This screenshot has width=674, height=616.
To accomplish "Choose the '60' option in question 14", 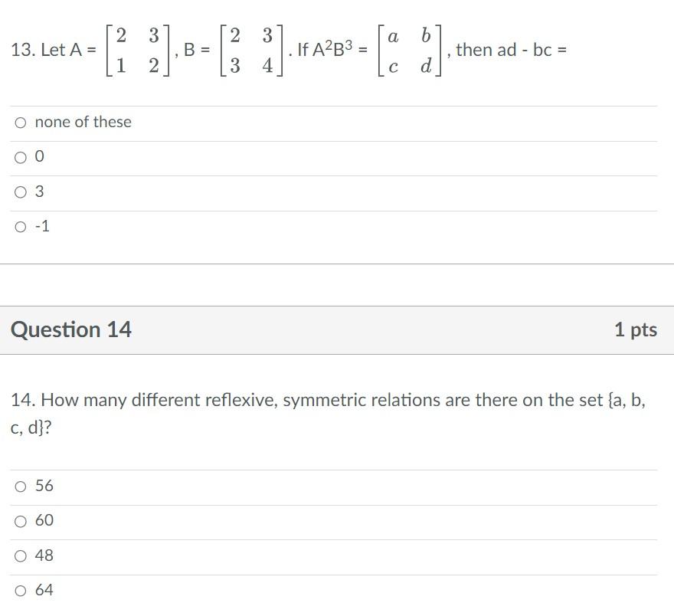I will (20, 519).
